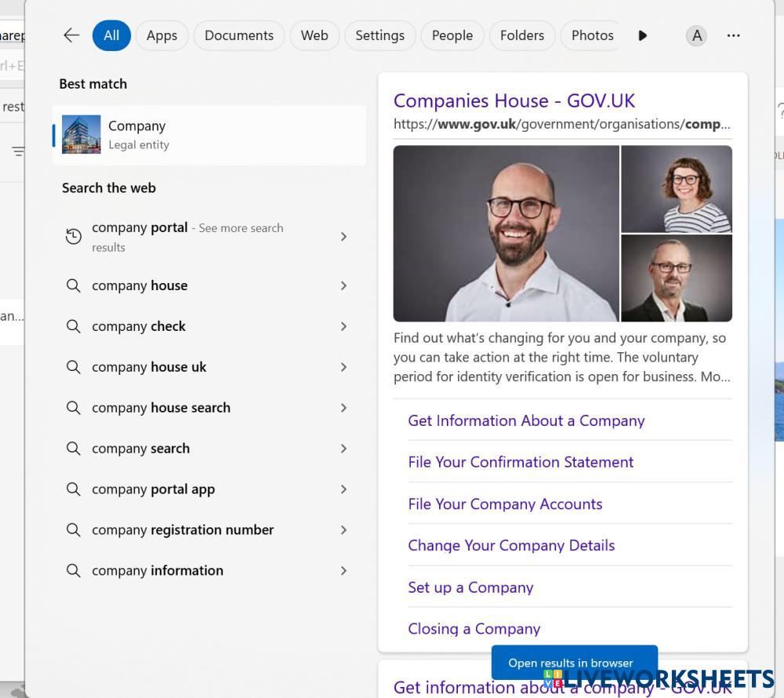Open the three-dot more options menu
The width and height of the screenshot is (784, 698).
tap(733, 35)
